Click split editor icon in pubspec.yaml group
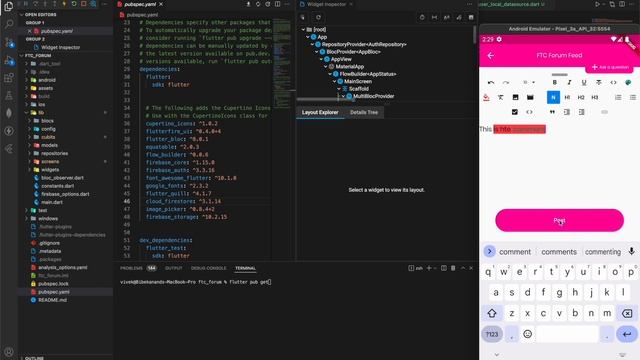Viewport: 640px width, 360px height. [x=278, y=4]
